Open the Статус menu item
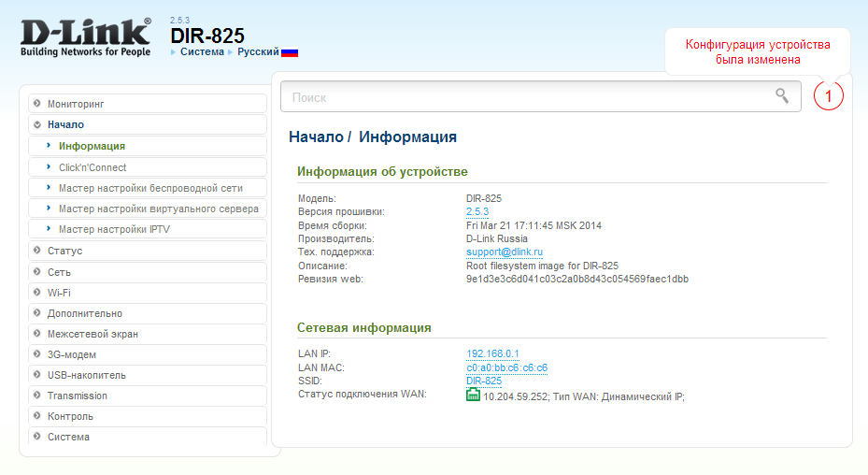868x475 pixels. (x=148, y=251)
